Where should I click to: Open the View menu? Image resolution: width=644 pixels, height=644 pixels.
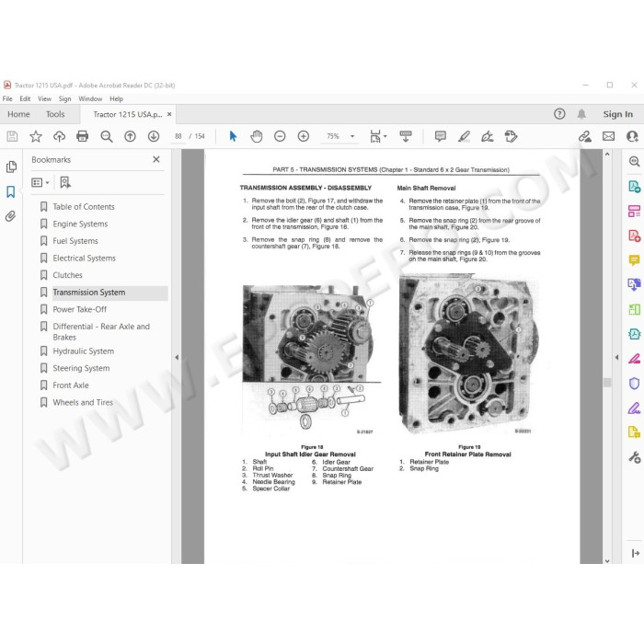point(45,99)
